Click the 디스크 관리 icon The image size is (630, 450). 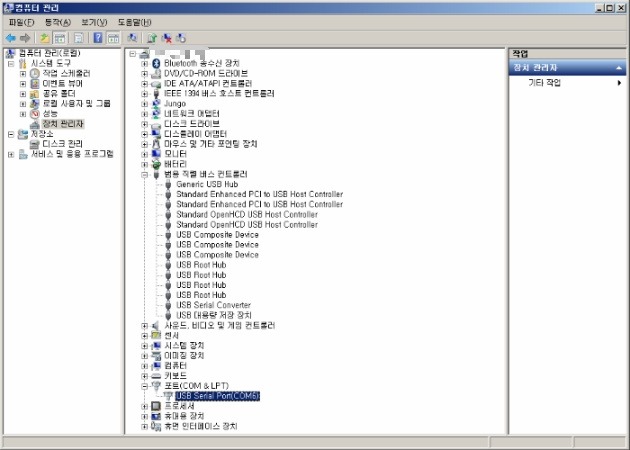35,144
